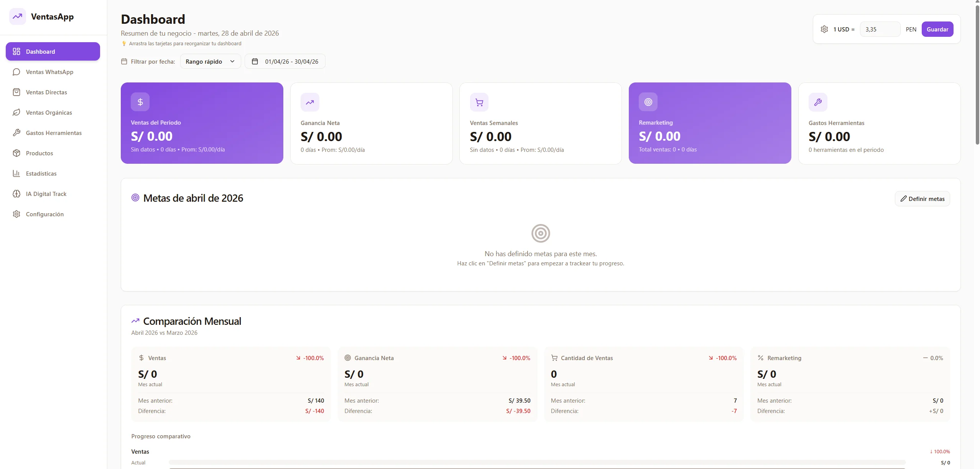The height and width of the screenshot is (469, 980).
Task: Open the 01/04/26 - 30/04/26 date picker
Action: click(x=285, y=61)
